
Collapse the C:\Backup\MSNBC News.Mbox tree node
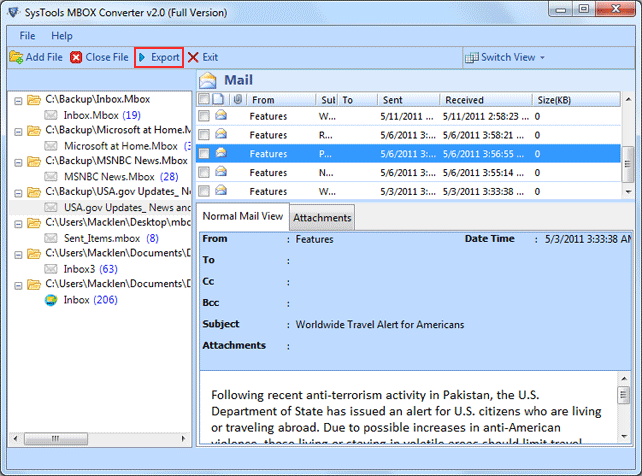[19, 160]
